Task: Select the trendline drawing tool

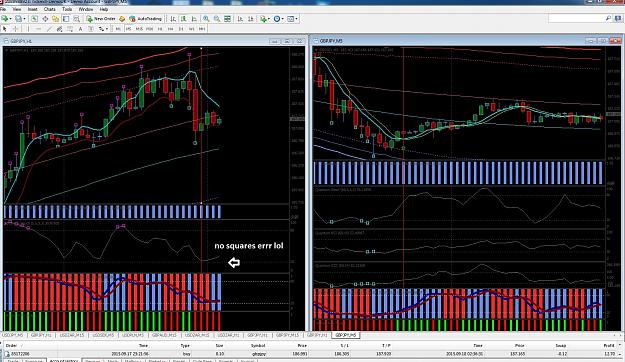Action: (x=49, y=29)
